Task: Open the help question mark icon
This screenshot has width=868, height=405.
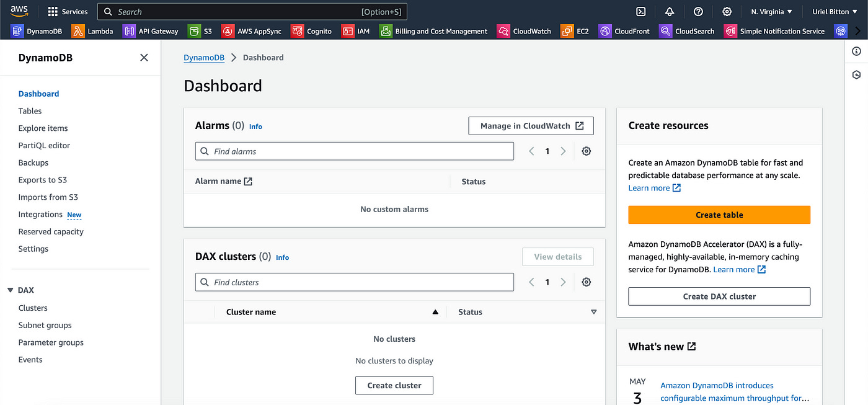Action: coord(698,12)
